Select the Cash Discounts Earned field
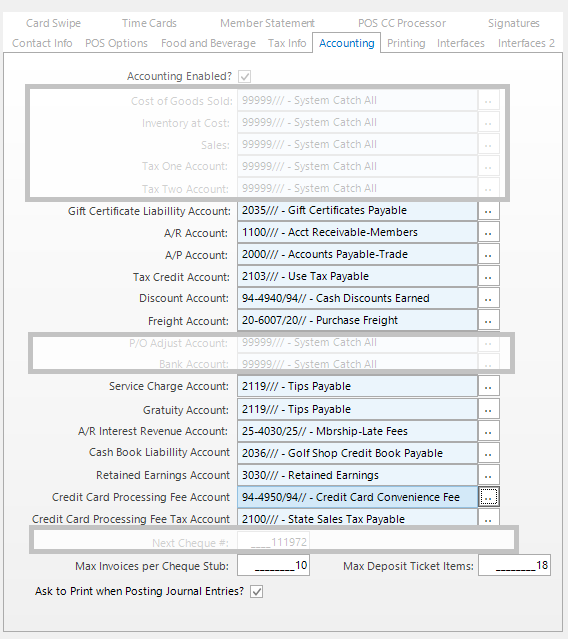This screenshot has width=568, height=639. 357,299
